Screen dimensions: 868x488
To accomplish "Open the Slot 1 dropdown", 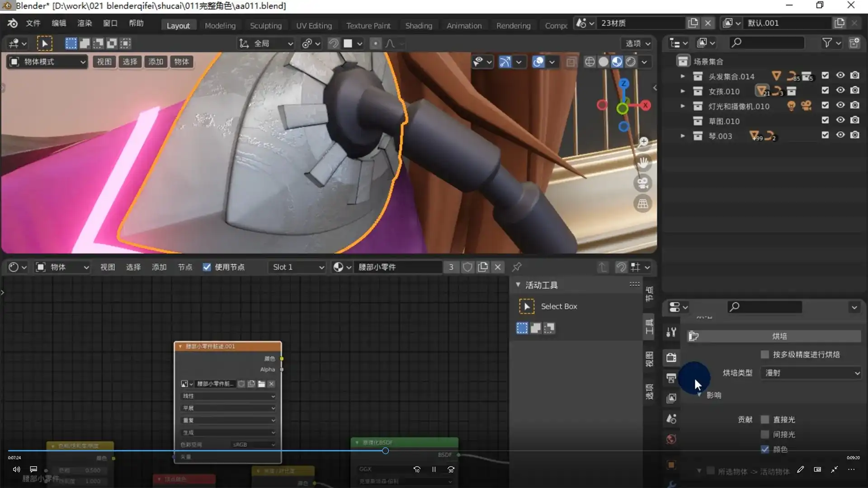I will click(x=297, y=267).
